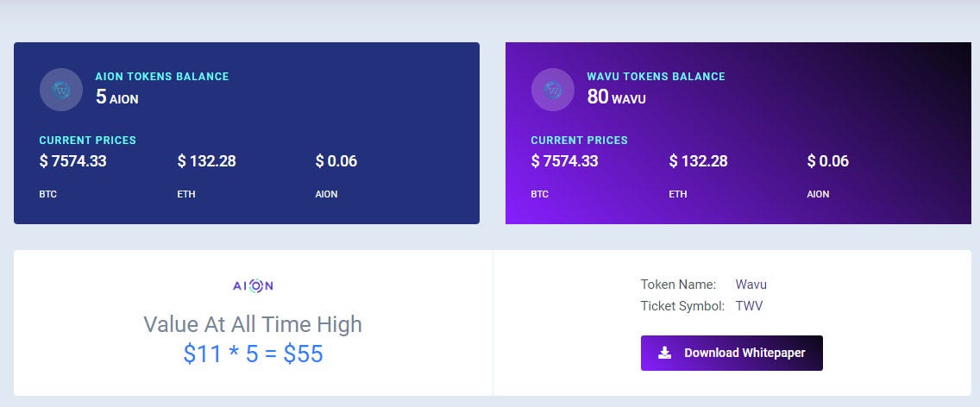Click the AION token circular icon
The image size is (980, 407).
(61, 90)
